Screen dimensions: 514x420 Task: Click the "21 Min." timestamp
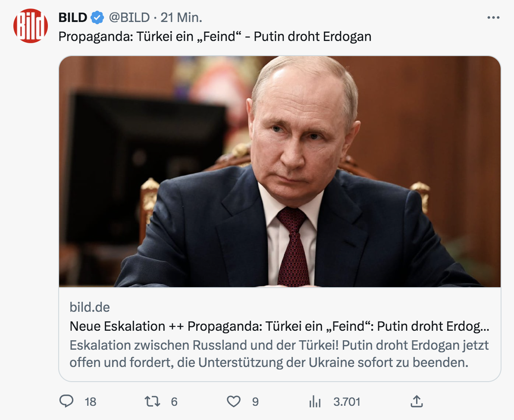point(181,18)
